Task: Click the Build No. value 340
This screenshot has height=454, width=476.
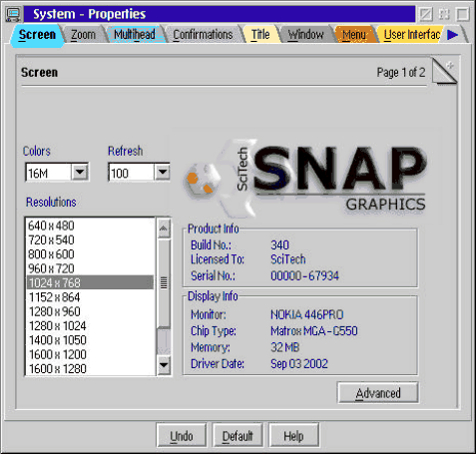Action: pos(279,245)
